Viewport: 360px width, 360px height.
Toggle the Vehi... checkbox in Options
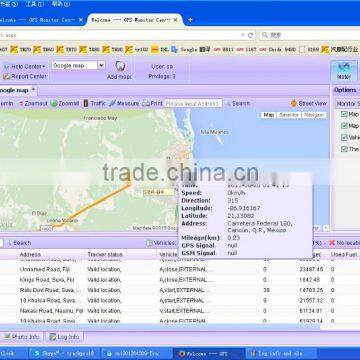(344, 137)
